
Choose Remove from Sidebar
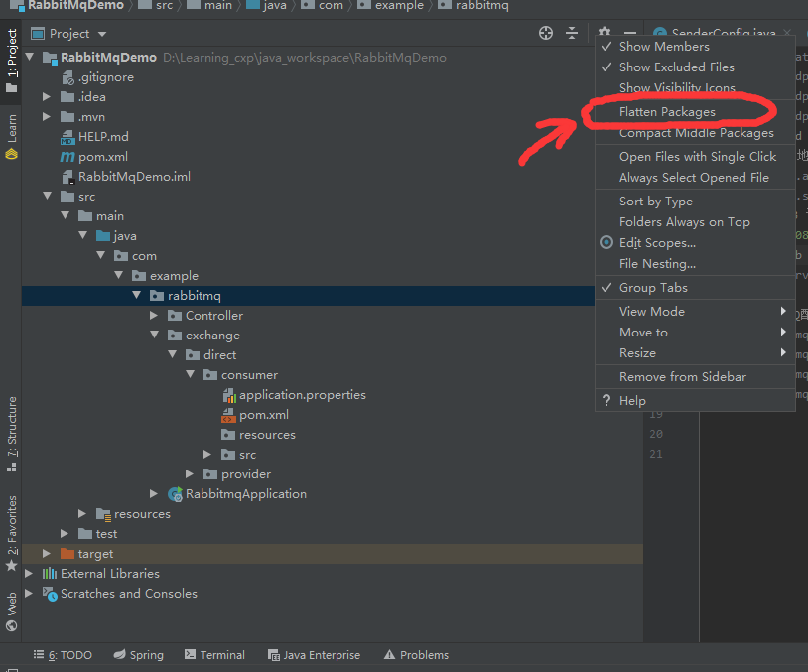(695, 377)
